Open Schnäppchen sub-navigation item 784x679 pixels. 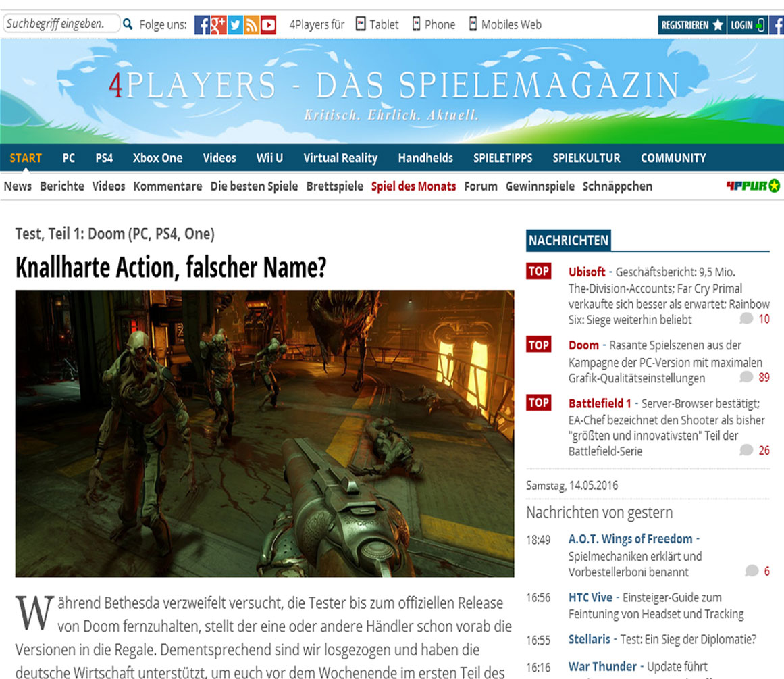[617, 186]
